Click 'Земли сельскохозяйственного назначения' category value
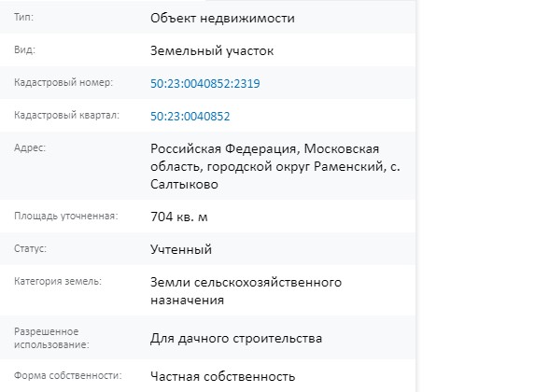The image size is (535, 392). pos(246,291)
